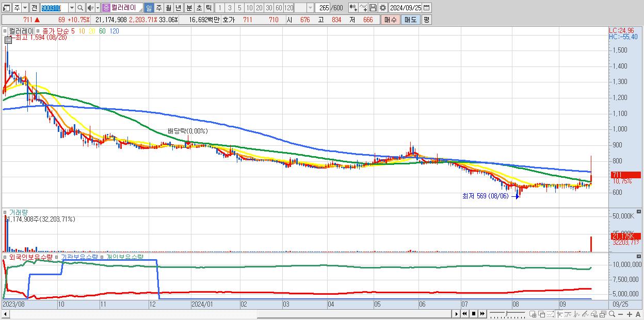Adjust the chart zoom slider handle
644x320 pixels.
pos(506,313)
